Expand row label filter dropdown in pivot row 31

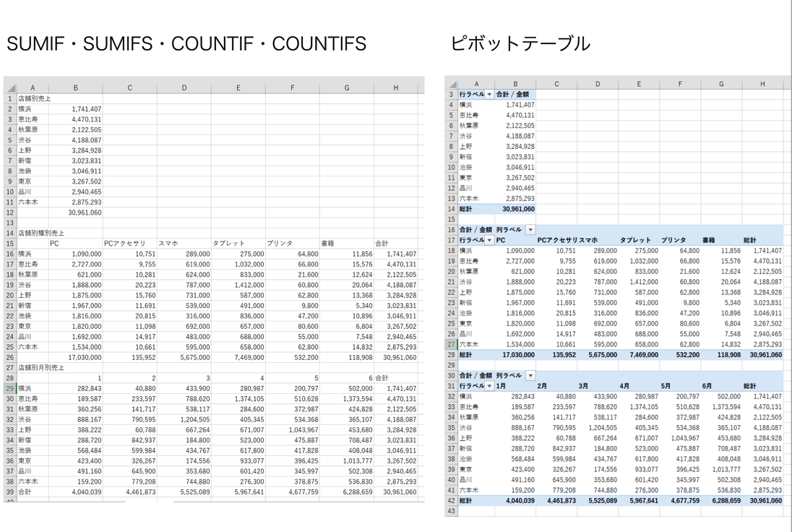(489, 386)
